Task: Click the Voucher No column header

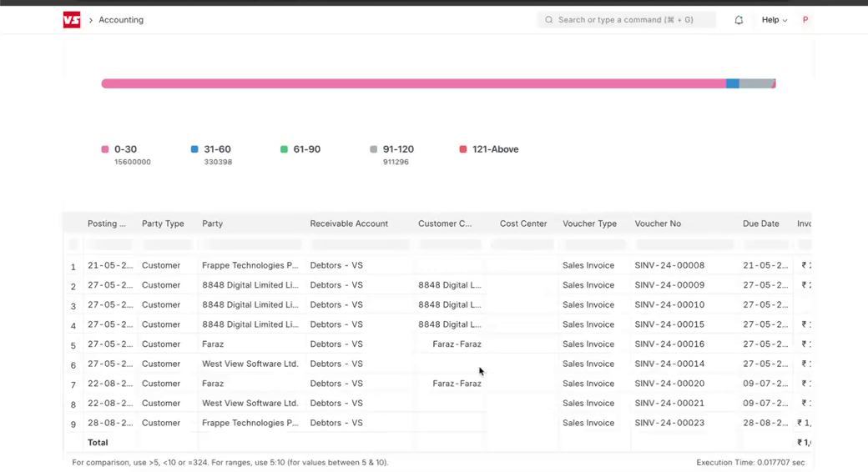Action: click(658, 223)
